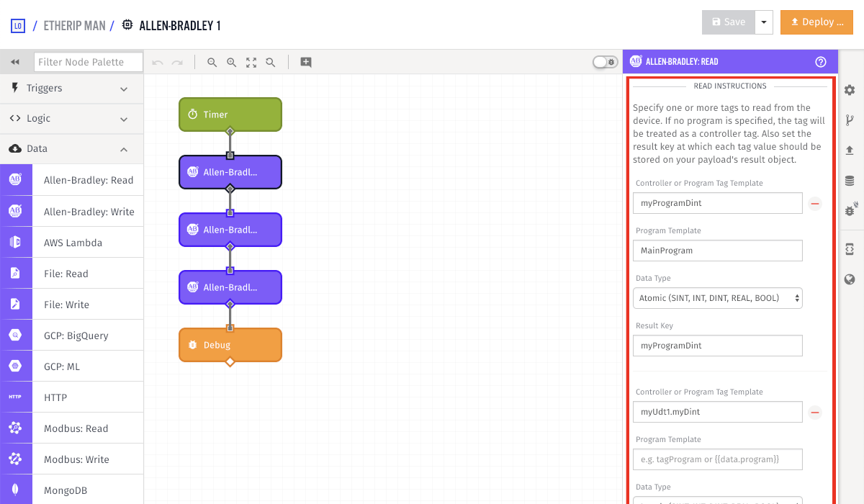Open help for Allen-Bradley: Read panel
This screenshot has width=864, height=504.
(x=821, y=62)
